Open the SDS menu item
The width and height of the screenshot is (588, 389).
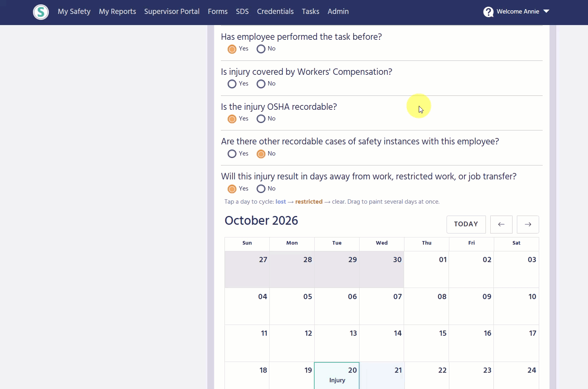pos(242,12)
